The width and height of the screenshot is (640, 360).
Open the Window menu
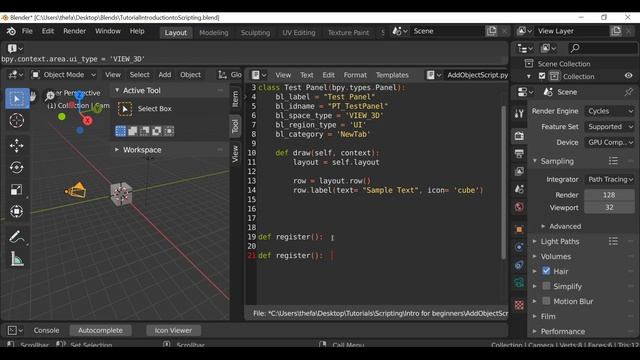108,31
